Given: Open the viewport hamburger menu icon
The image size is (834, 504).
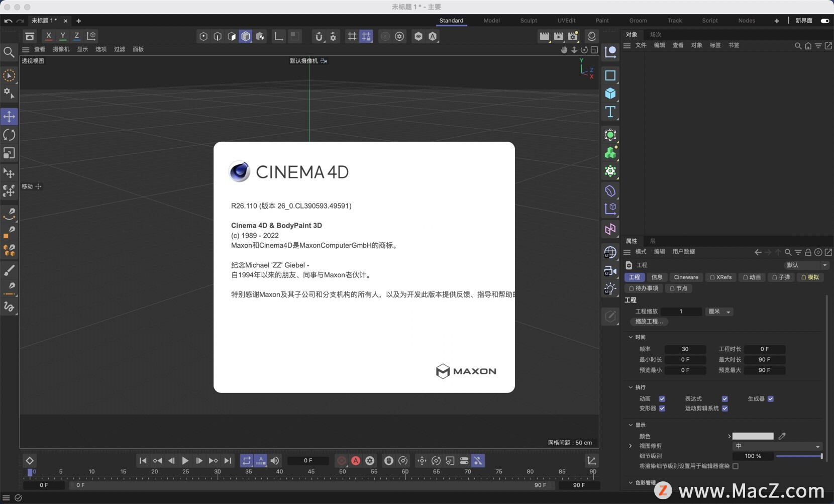Looking at the screenshot, I should click(26, 49).
